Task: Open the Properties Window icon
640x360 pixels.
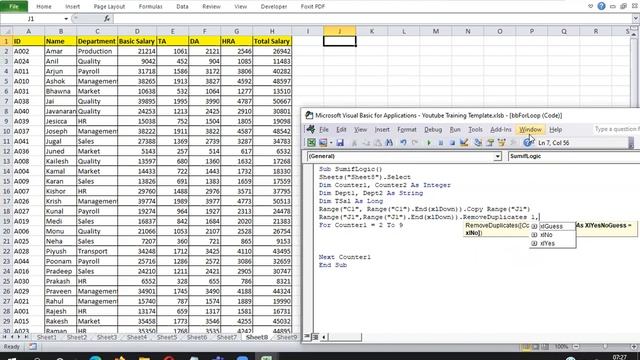Action: click(490, 142)
